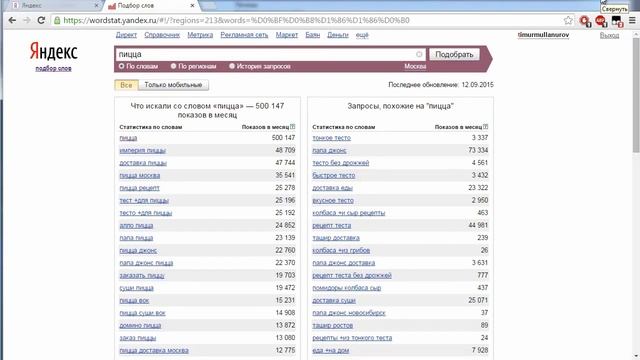This screenshot has width=640, height=360.
Task: Open the домино пицца query
Action: click(x=140, y=325)
